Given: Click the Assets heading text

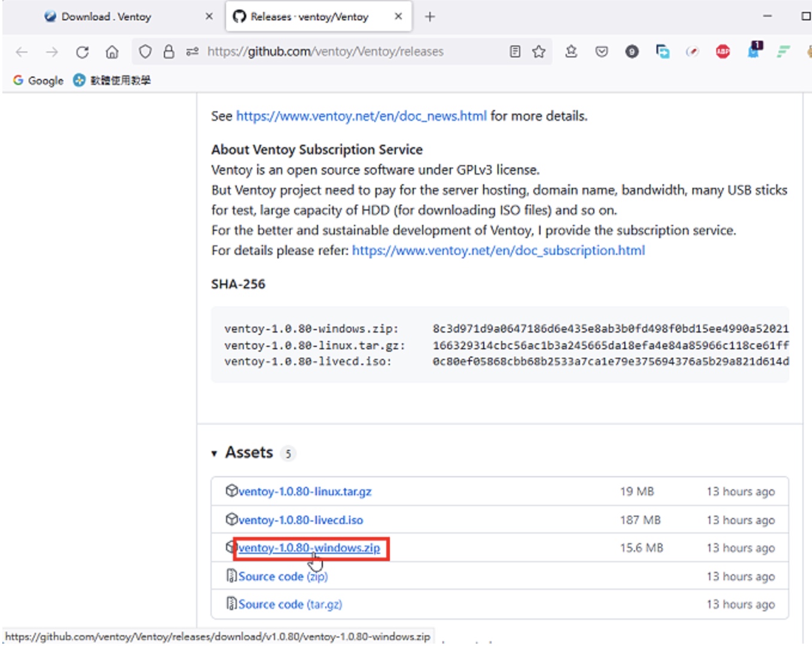Looking at the screenshot, I should (249, 453).
